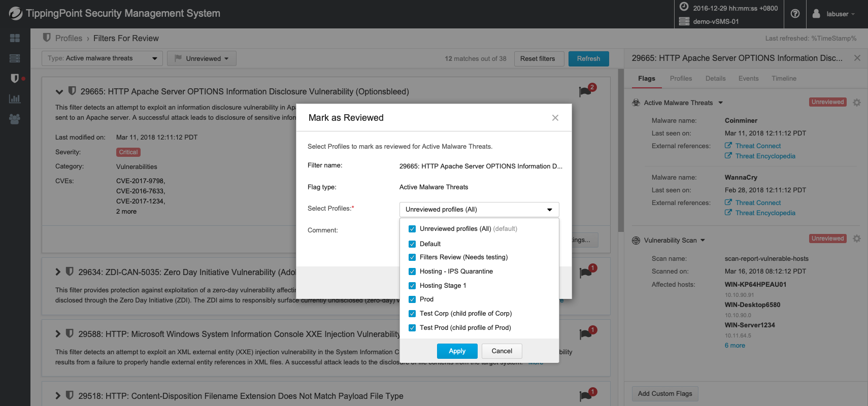Open the Profiles shield icon in sidebar
This screenshot has width=868, height=406.
click(15, 78)
